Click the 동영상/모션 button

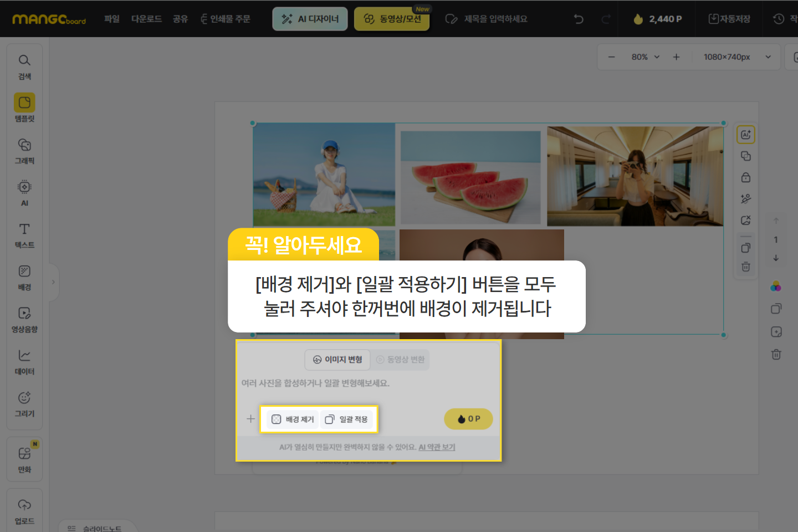(392, 19)
